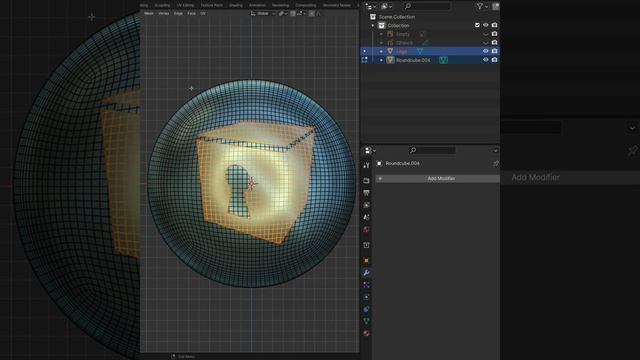
Task: Open the Global transform orientation dropdown
Action: click(262, 13)
